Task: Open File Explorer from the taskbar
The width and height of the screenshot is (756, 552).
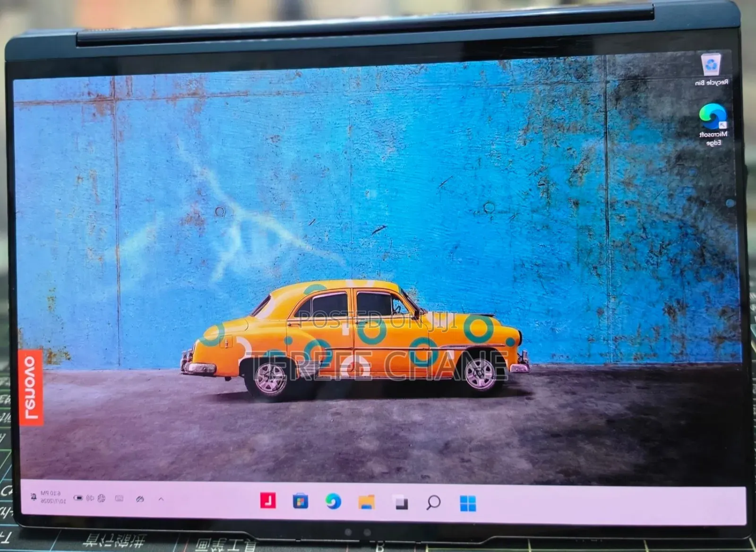Action: click(x=366, y=501)
